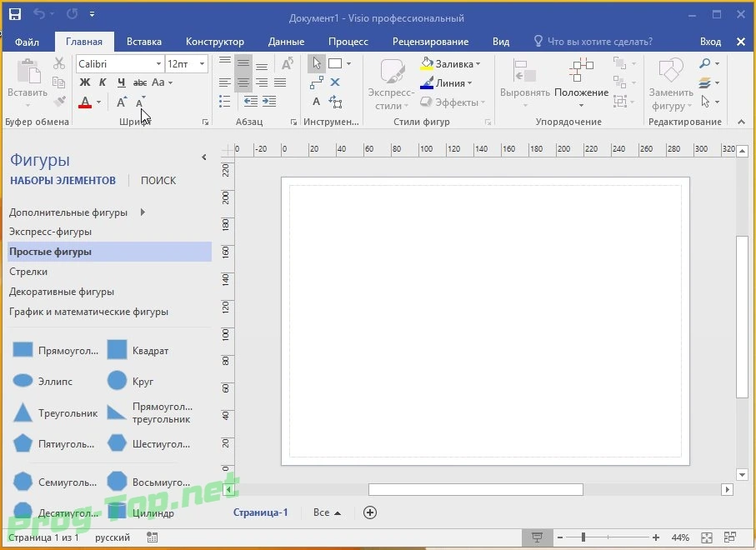The image size is (756, 550).
Task: Toggle center horizontal alignment
Action: [243, 82]
